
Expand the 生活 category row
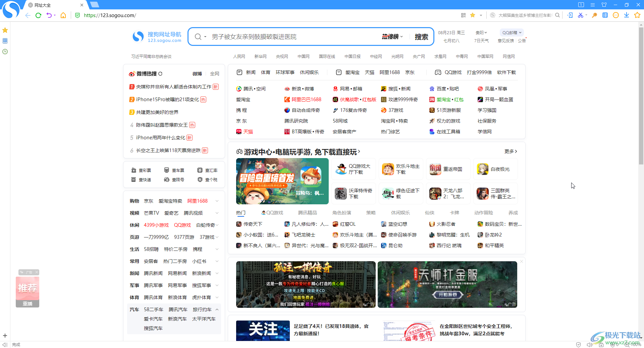[217, 249]
